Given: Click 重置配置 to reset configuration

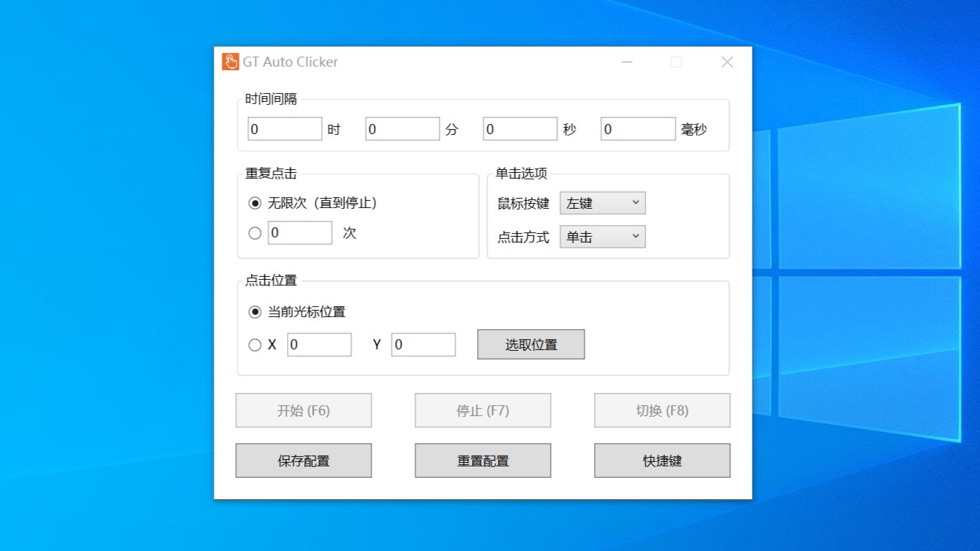Looking at the screenshot, I should 482,460.
